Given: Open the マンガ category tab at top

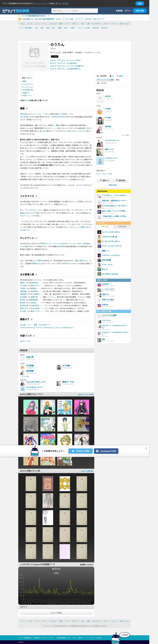Looking at the screenshot, I should [30, 24].
